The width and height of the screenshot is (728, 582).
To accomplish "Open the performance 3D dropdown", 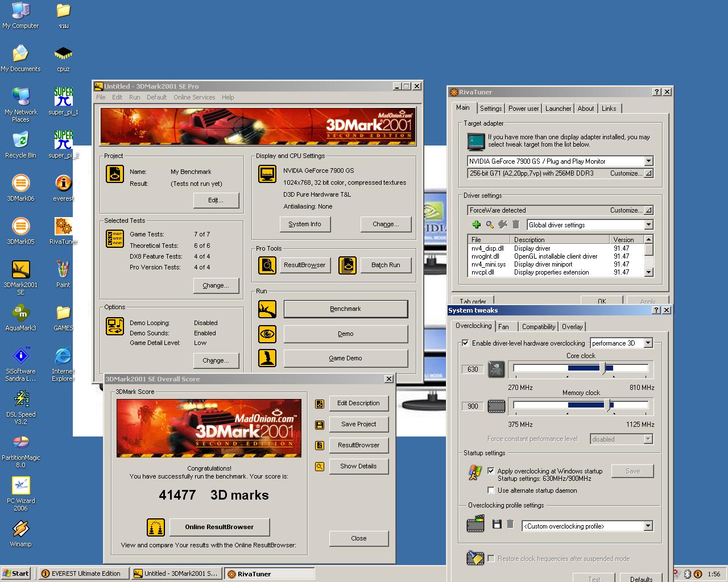I will click(648, 343).
